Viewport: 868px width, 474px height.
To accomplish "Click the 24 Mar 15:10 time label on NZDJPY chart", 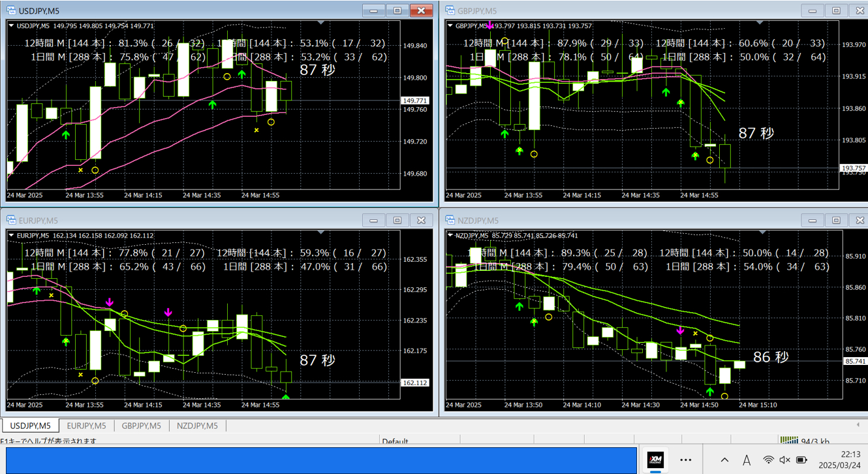I will coord(758,405).
